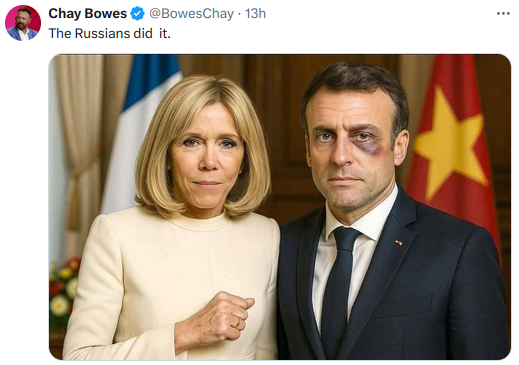Image resolution: width=519 pixels, height=365 pixels.
Task: Open the Chay Bowes display name link
Action: [x=87, y=14]
